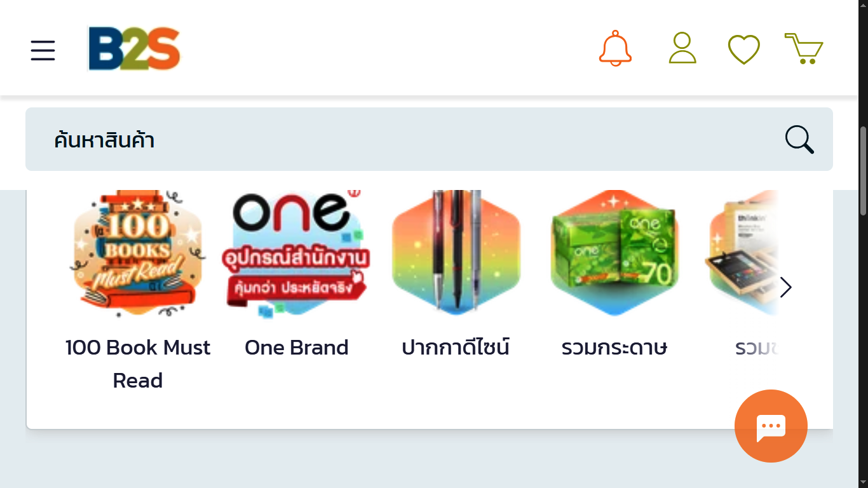Open the green paper reams image
Screen dimensions: 868x488
click(614, 253)
